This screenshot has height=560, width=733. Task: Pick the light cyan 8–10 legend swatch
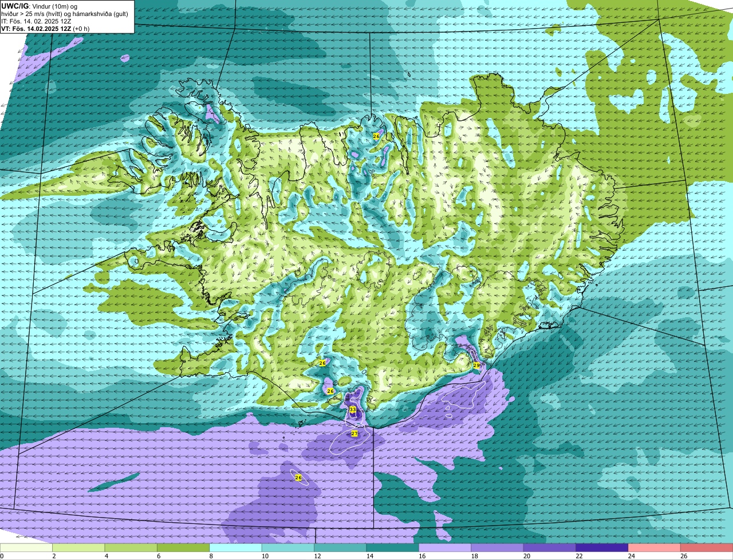click(235, 548)
